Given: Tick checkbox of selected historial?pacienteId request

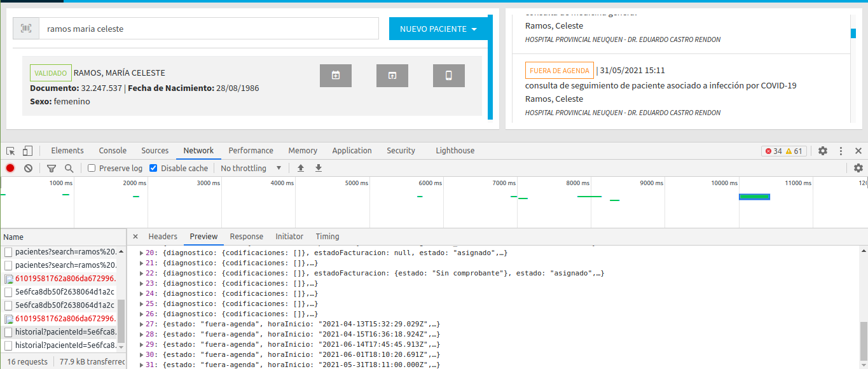Looking at the screenshot, I should click(x=9, y=331).
